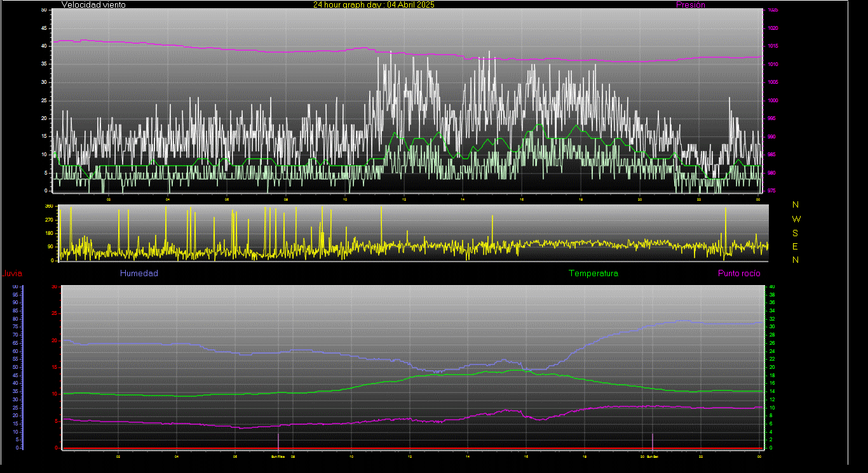Click the 'S' compass direction label
The width and height of the screenshot is (868, 473).
(x=796, y=233)
